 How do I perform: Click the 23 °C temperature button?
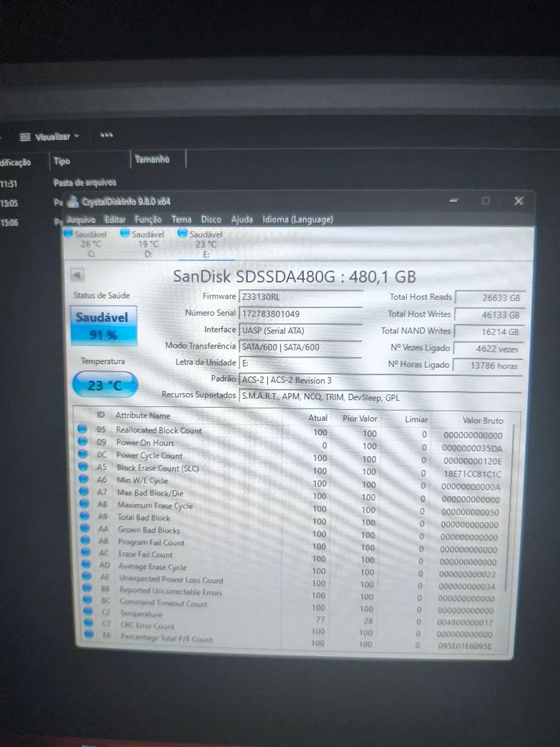106,385
